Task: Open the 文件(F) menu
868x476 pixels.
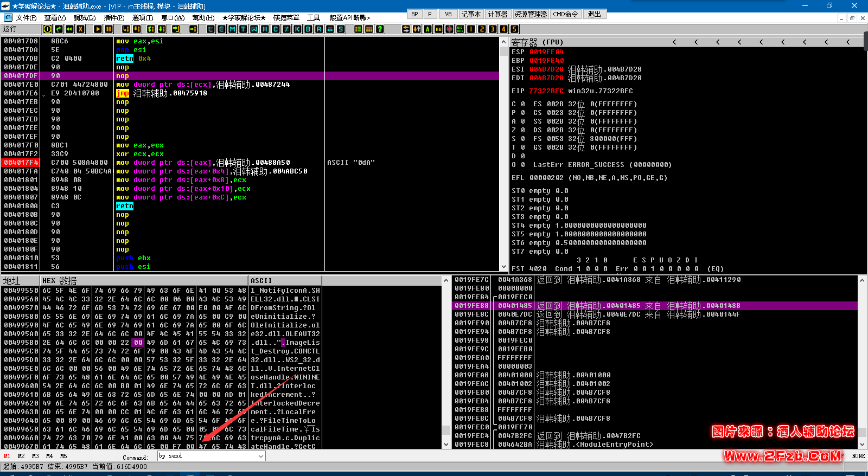Action: [26, 18]
